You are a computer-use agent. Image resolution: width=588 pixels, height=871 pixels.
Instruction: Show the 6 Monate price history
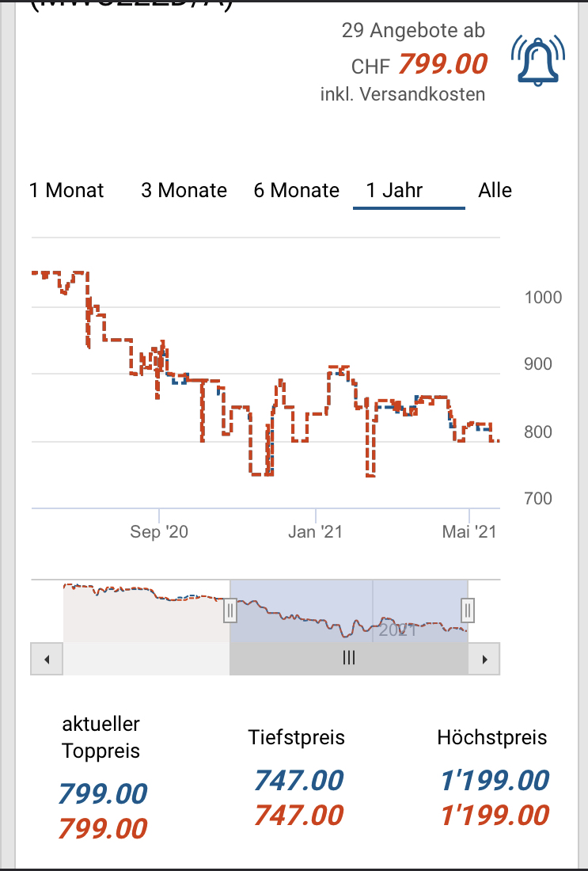click(296, 191)
